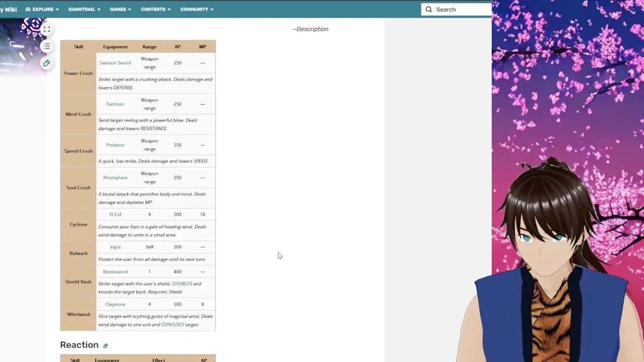Click the Reaction section heading
This screenshot has height=362, width=644.
pyautogui.click(x=79, y=345)
